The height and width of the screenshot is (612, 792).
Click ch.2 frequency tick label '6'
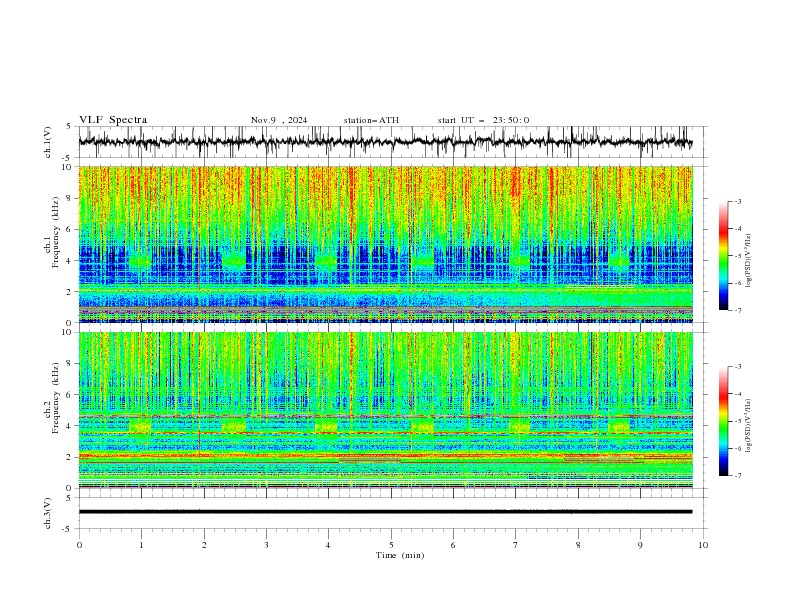[70, 395]
